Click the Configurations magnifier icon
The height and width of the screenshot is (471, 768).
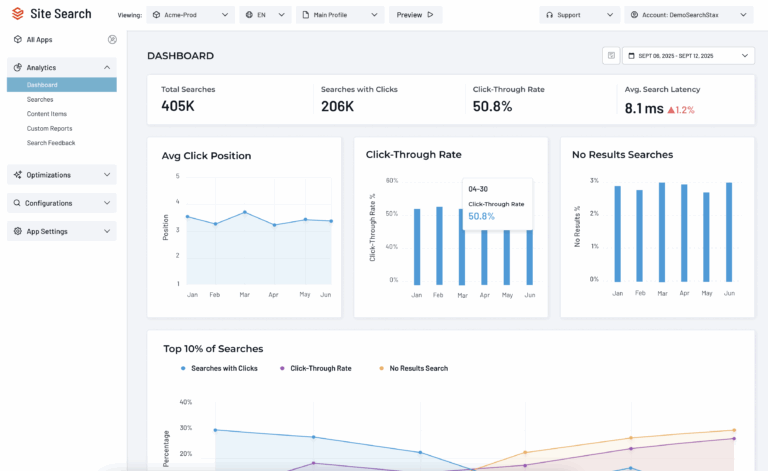point(17,203)
